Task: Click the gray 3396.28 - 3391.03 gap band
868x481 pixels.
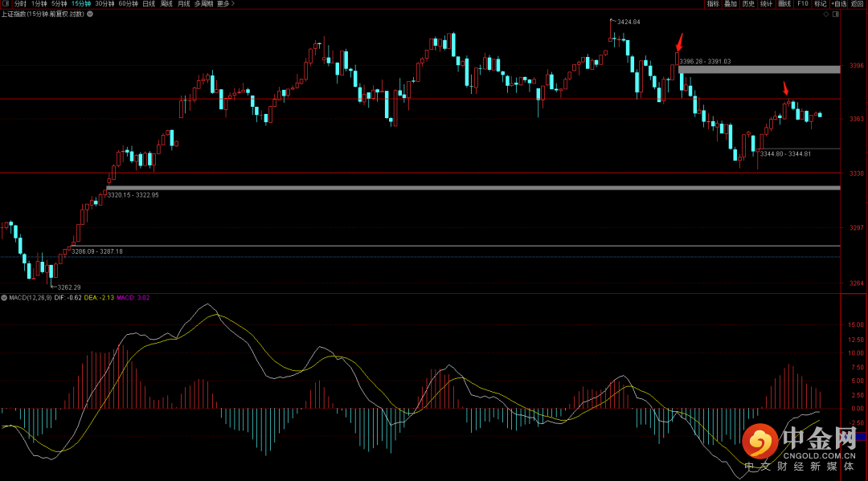Action: [x=759, y=69]
